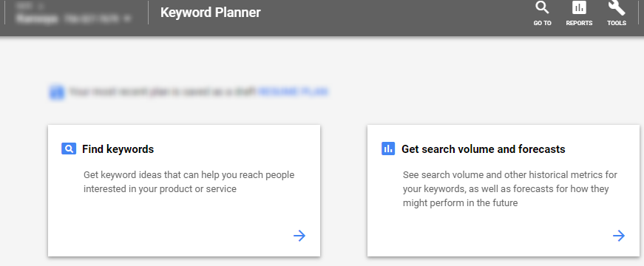Image resolution: width=644 pixels, height=266 pixels.
Task: Expand the account selector dropdown arrow
Action: pyautogui.click(x=127, y=19)
